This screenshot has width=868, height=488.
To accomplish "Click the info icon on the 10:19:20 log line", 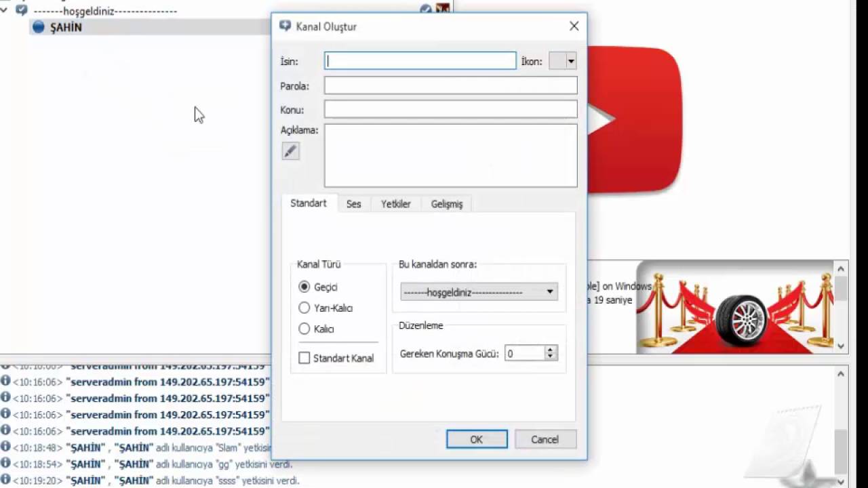I will pyautogui.click(x=5, y=480).
